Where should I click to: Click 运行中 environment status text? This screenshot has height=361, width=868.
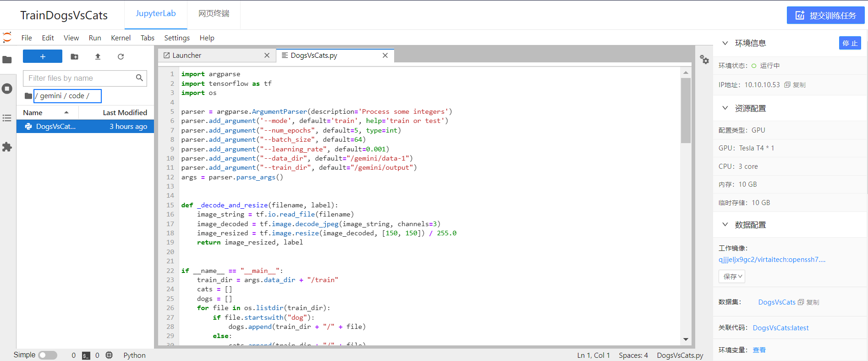point(770,66)
